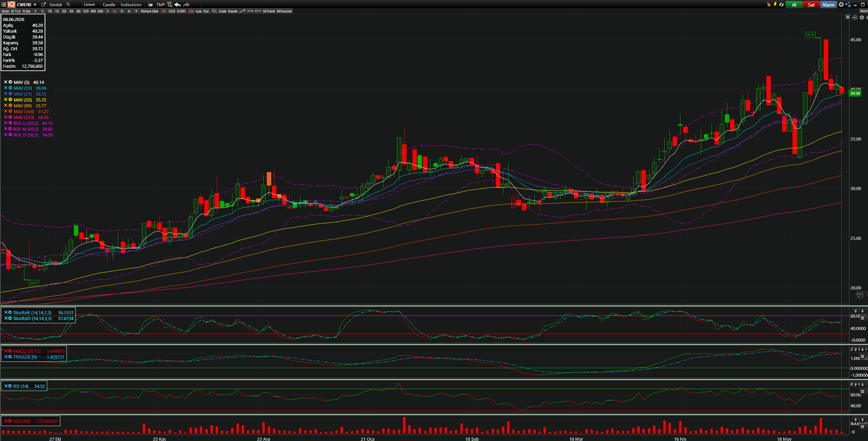868x441 pixels.
Task: Toggle visibility circle of StocRsiK
Action: click(x=10, y=312)
